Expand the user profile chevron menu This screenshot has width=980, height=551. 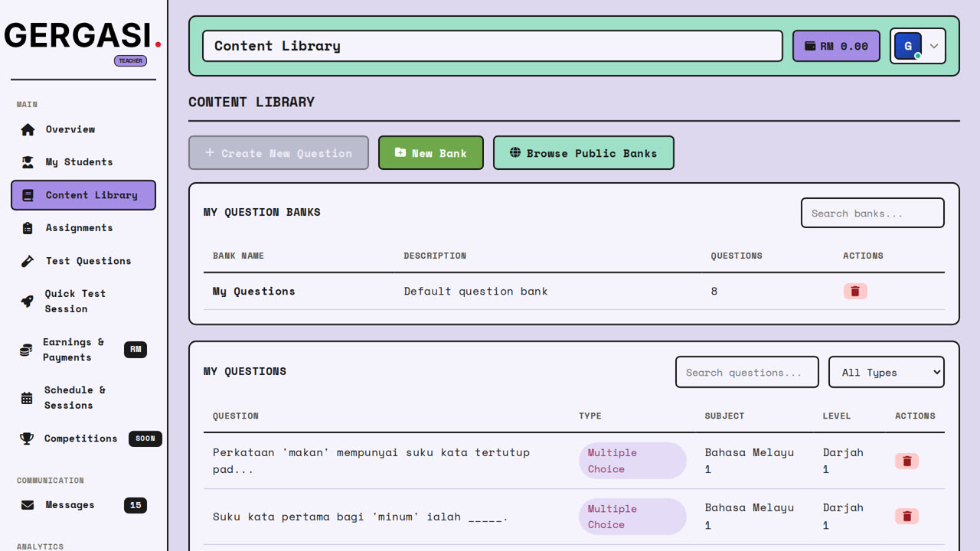coord(934,46)
